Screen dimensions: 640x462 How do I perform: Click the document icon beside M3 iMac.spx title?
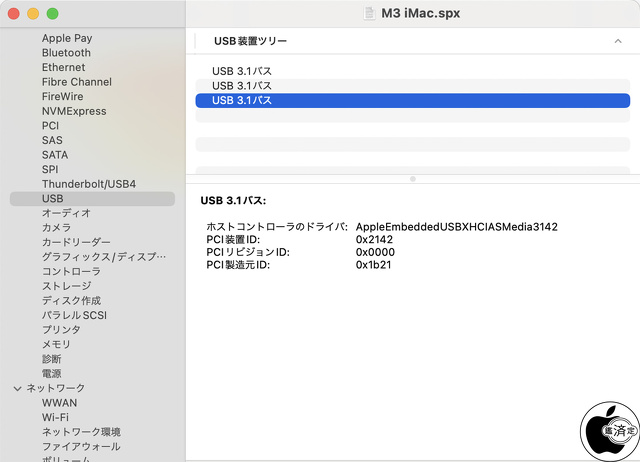point(367,14)
